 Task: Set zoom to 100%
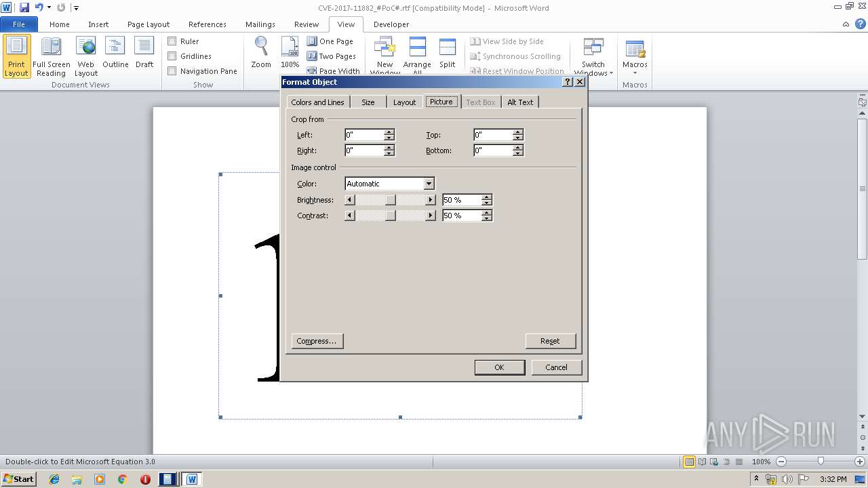290,53
